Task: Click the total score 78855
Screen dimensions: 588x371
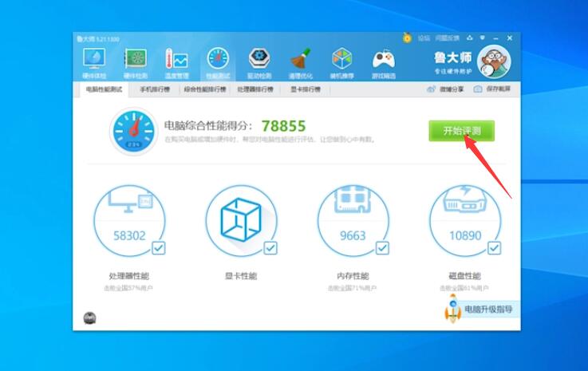Action: (283, 126)
